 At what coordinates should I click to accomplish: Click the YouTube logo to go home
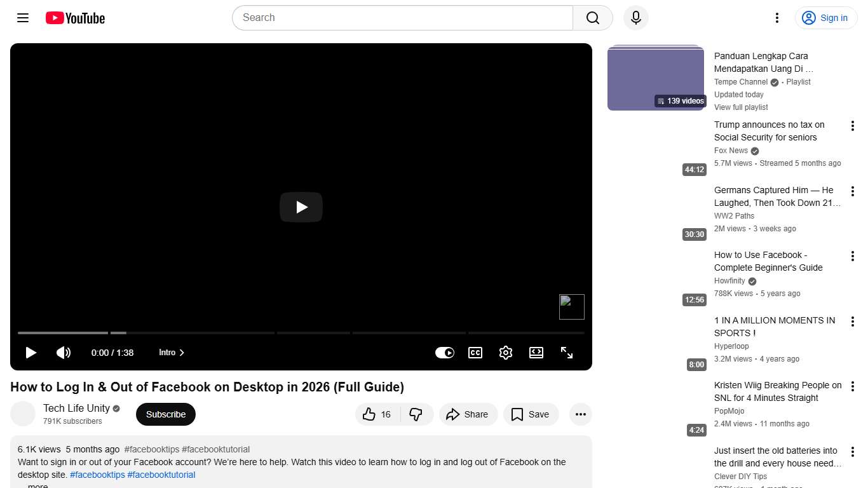[x=74, y=18]
